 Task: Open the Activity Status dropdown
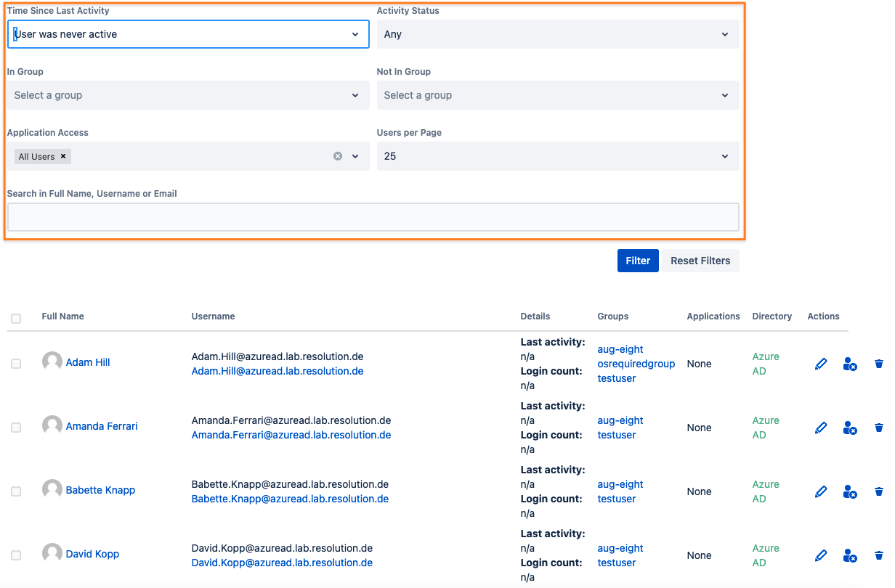[x=558, y=34]
